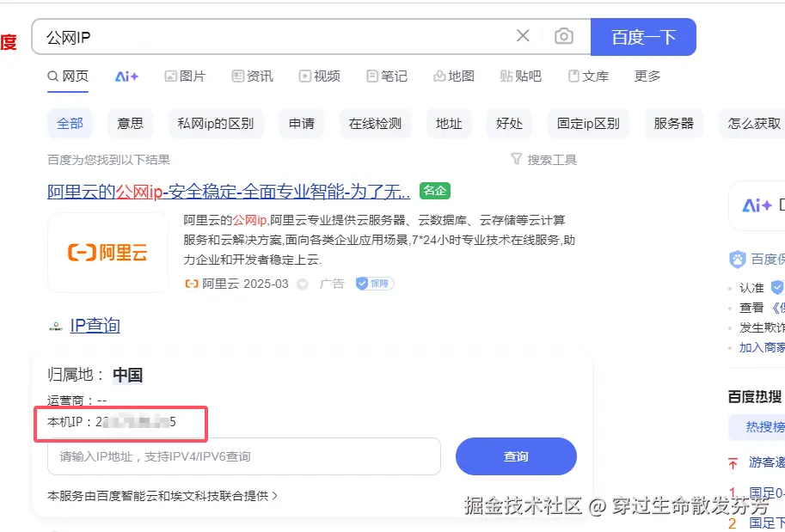Open the IP查询 link
The width and height of the screenshot is (785, 532).
click(95, 325)
